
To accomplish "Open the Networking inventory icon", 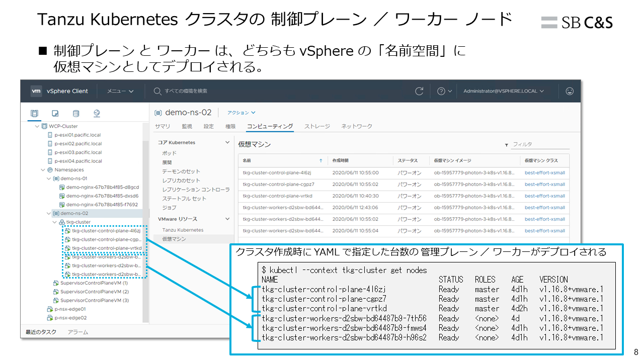I will coord(97,114).
